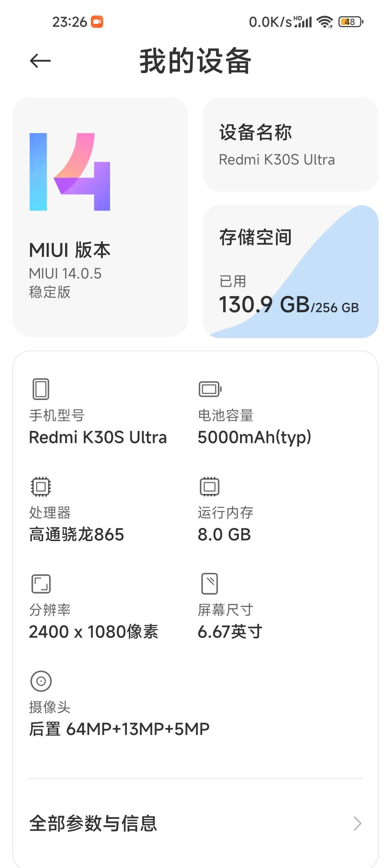
Task: Tap the 130.9 GB used storage value
Action: point(264,304)
